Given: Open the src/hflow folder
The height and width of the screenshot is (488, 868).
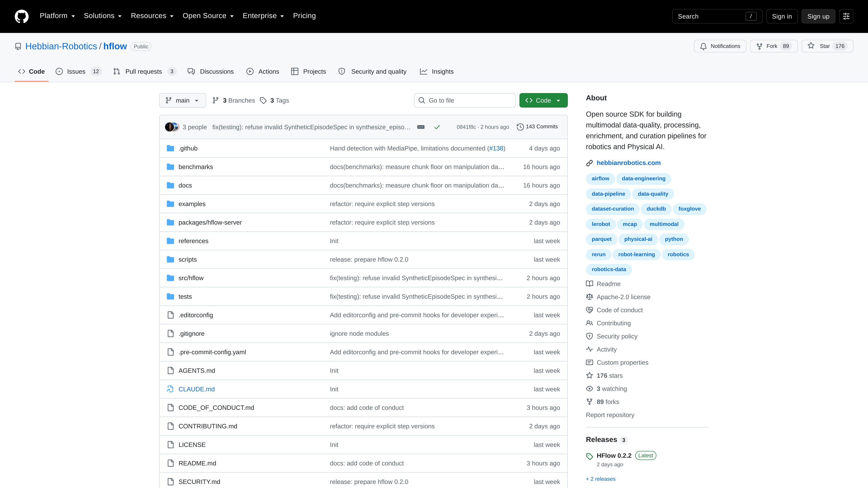Looking at the screenshot, I should (191, 278).
